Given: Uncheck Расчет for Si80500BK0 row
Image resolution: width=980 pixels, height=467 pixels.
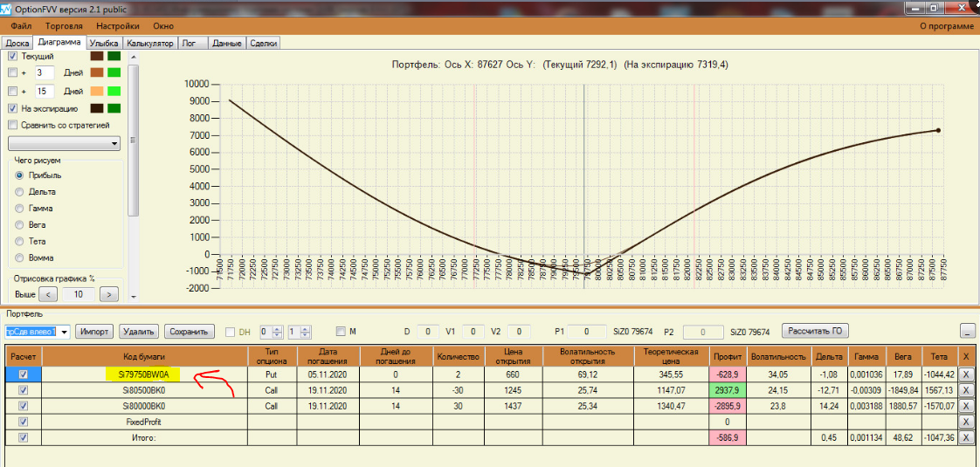Looking at the screenshot, I should coord(23,390).
